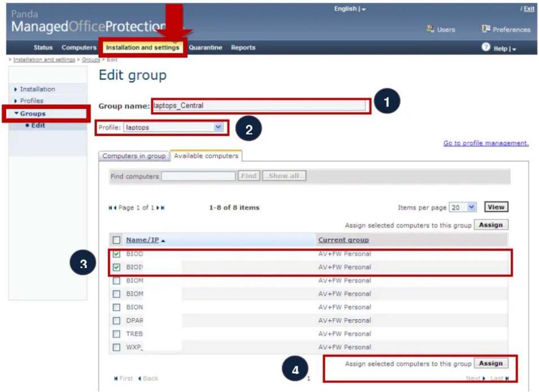Click the Find button
This screenshot has height=392, width=539.
(x=249, y=176)
